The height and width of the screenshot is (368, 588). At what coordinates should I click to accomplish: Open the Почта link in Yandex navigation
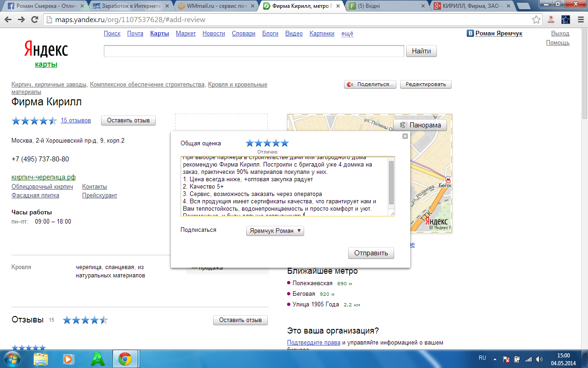[136, 34]
